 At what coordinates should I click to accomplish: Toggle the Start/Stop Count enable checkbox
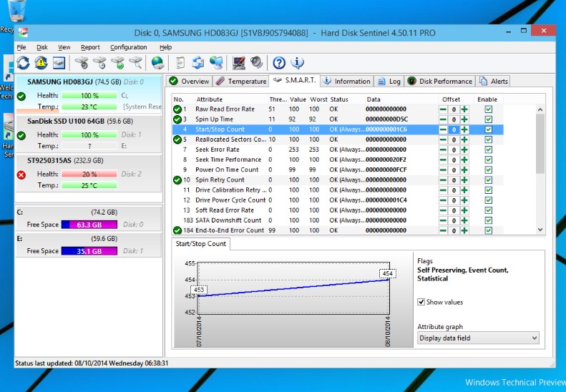(489, 129)
